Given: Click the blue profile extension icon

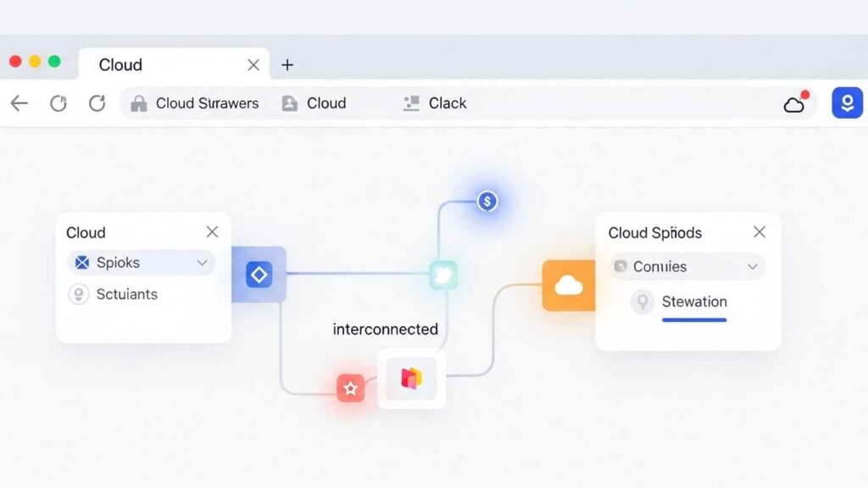Looking at the screenshot, I should (846, 103).
